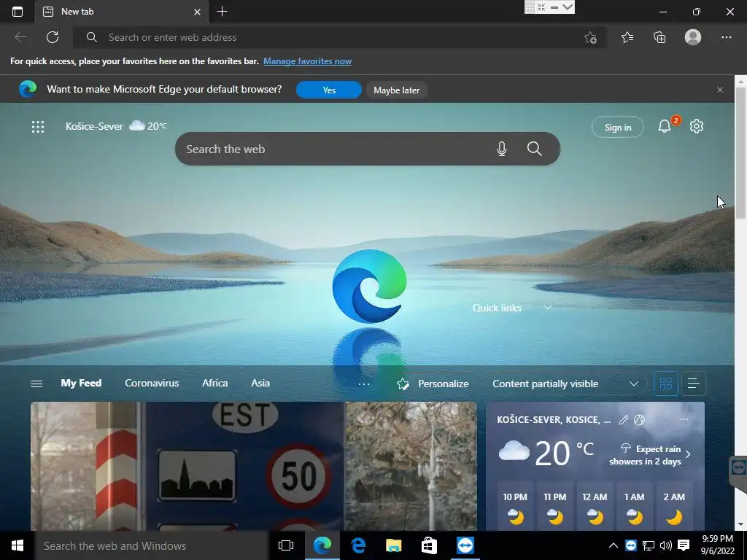This screenshot has height=560, width=747.
Task: Select the My Feed tab
Action: tap(81, 383)
